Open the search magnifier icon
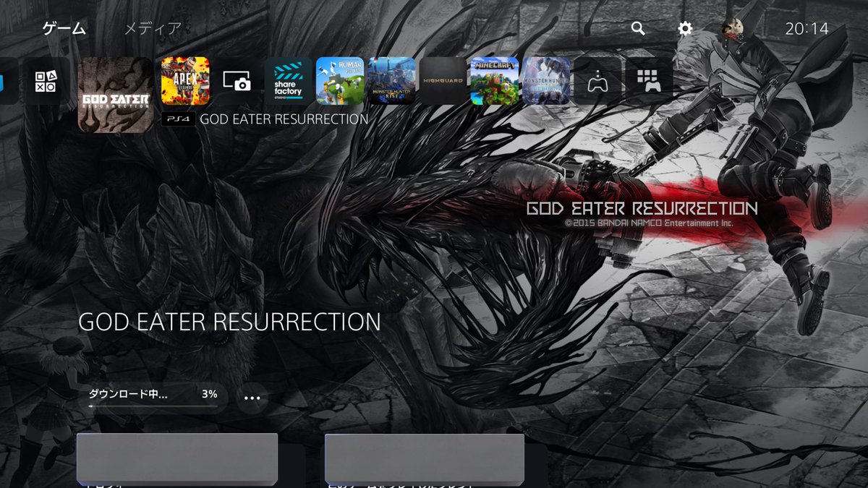This screenshot has height=488, width=868. (638, 29)
